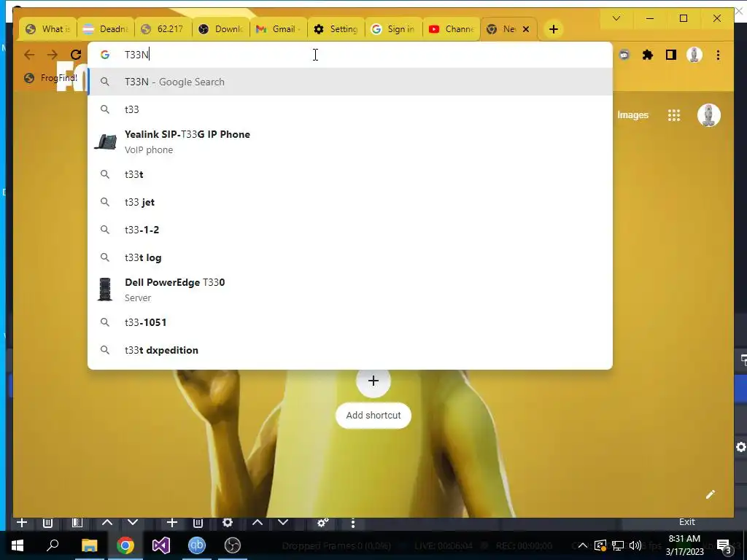Click the extension icon left of the puzzle piece
The width and height of the screenshot is (747, 560).
(x=624, y=55)
